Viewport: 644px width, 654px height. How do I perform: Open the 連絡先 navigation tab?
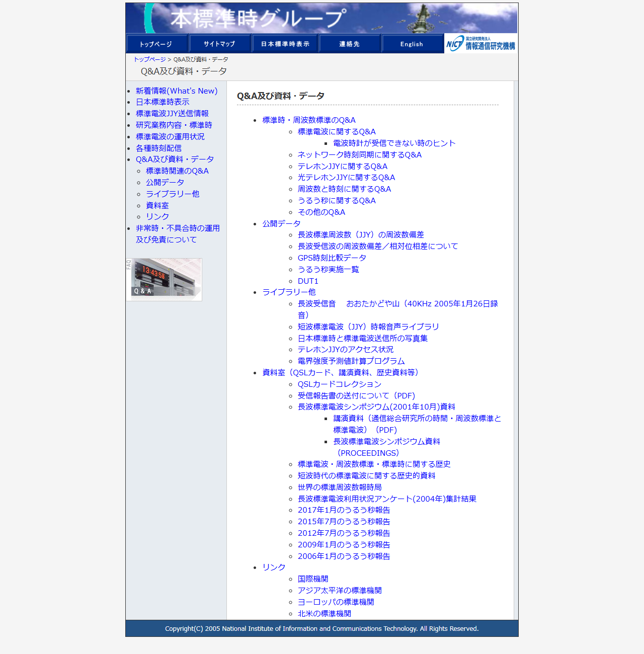click(x=350, y=44)
